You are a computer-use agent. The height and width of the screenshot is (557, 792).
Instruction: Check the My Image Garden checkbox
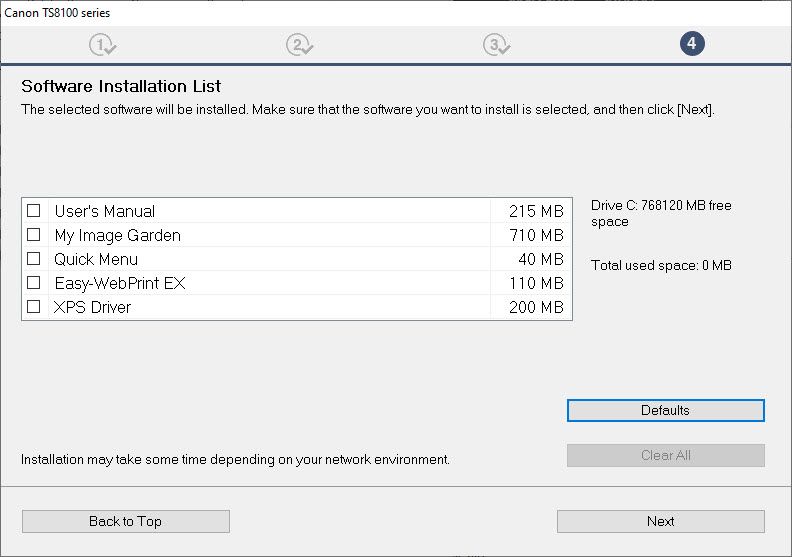pos(33,235)
